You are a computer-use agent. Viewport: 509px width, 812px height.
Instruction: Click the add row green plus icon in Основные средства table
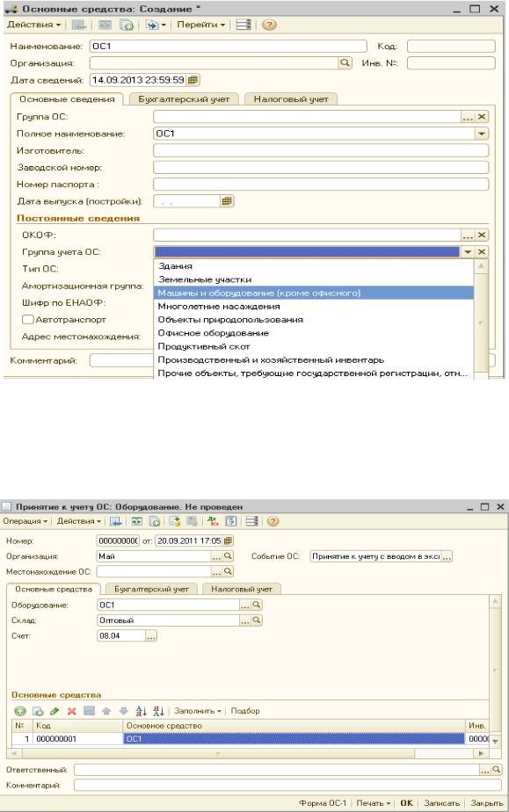pyautogui.click(x=19, y=711)
